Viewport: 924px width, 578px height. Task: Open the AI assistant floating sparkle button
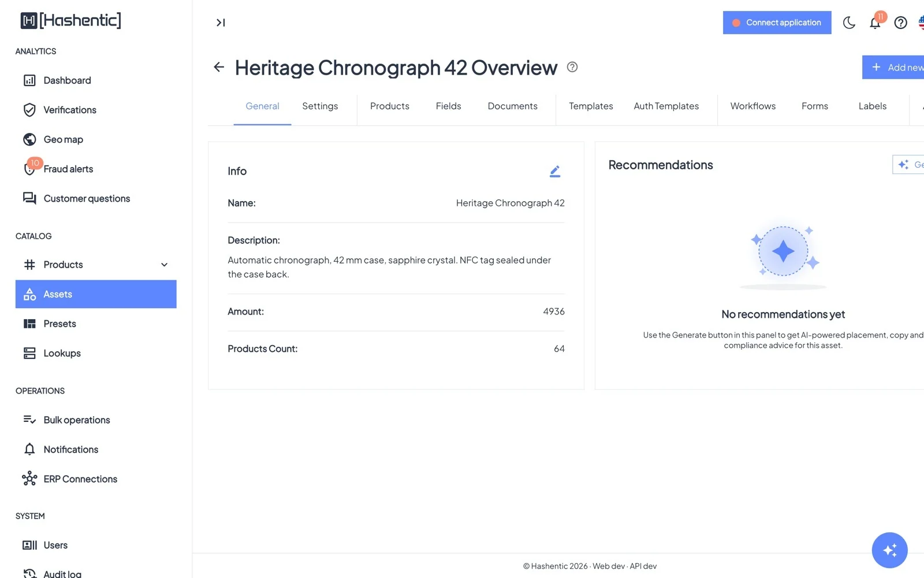point(889,550)
